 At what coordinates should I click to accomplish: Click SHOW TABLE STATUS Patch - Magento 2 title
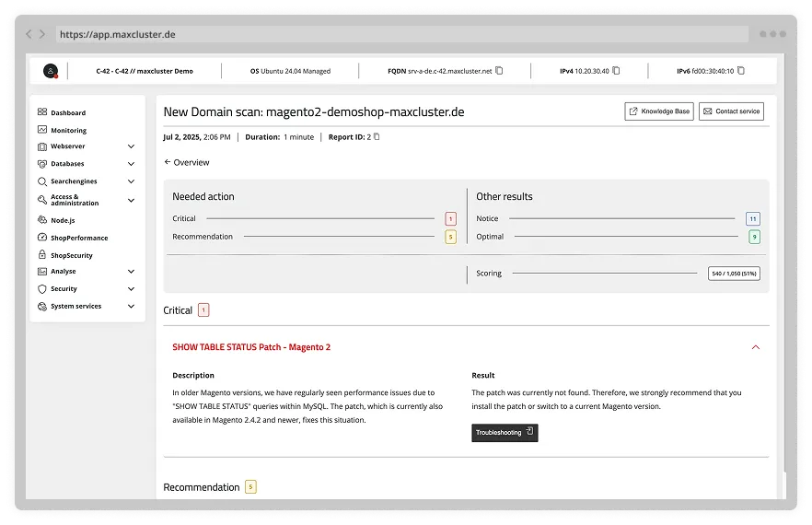click(251, 347)
